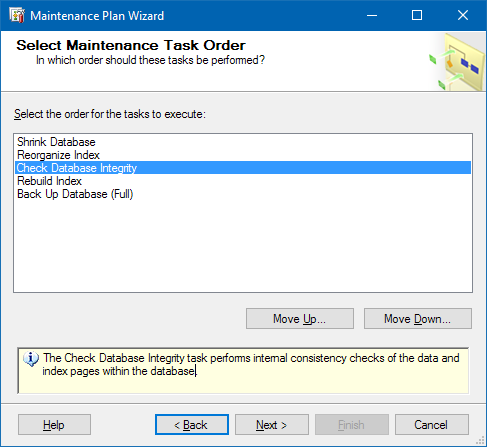Go to previous page with Back button

[x=192, y=425]
